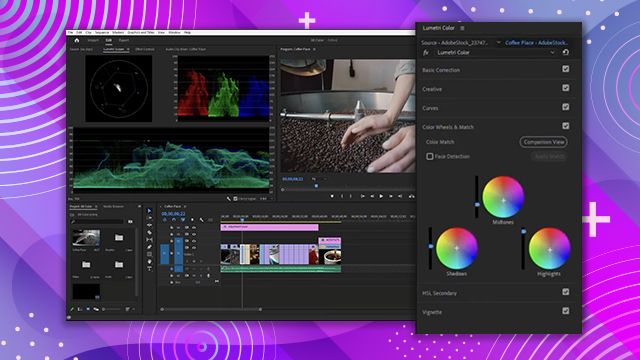Switch to the Import workspace tab
This screenshot has width=640, height=360.
(x=93, y=40)
